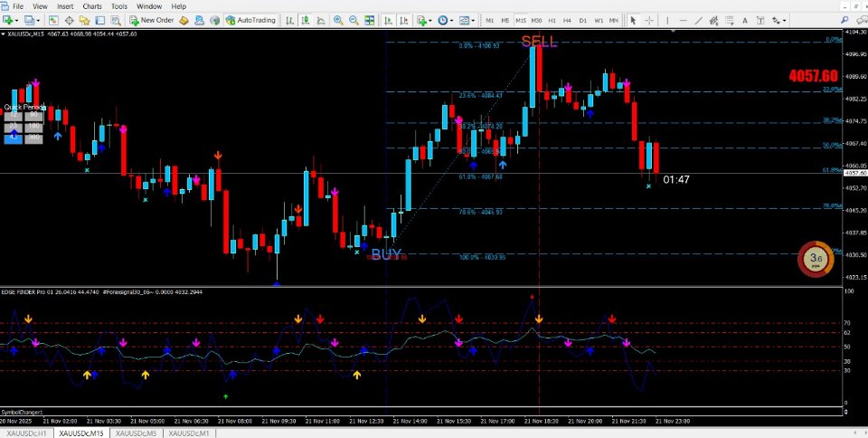Click the BUY label on the chart
This screenshot has width=868, height=438.
click(x=386, y=254)
